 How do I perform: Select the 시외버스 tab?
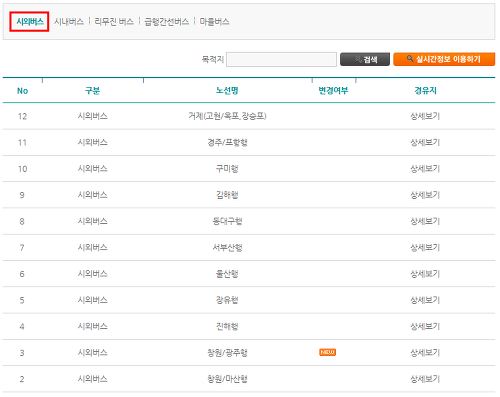(x=30, y=22)
